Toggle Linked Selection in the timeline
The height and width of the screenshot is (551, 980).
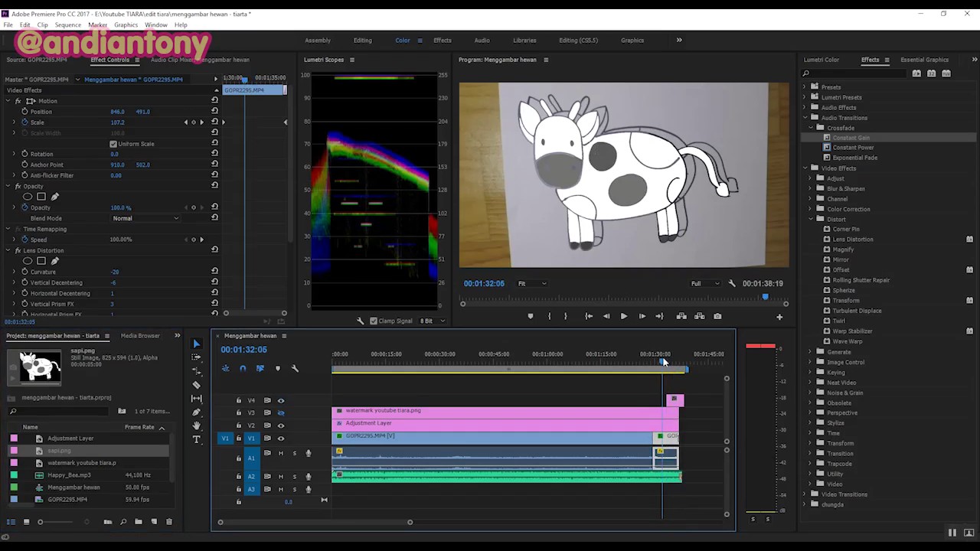260,368
